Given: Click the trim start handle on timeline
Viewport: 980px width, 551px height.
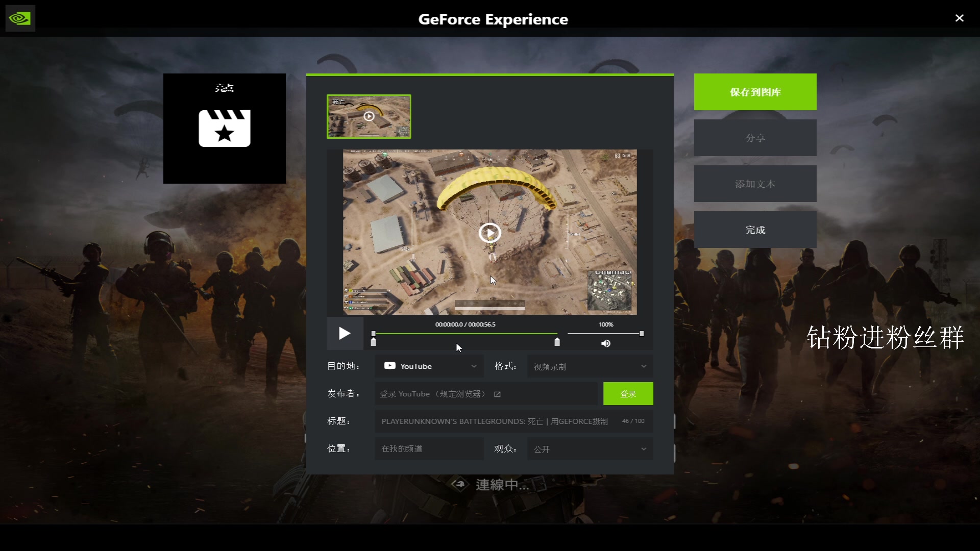Looking at the screenshot, I should coord(373,342).
